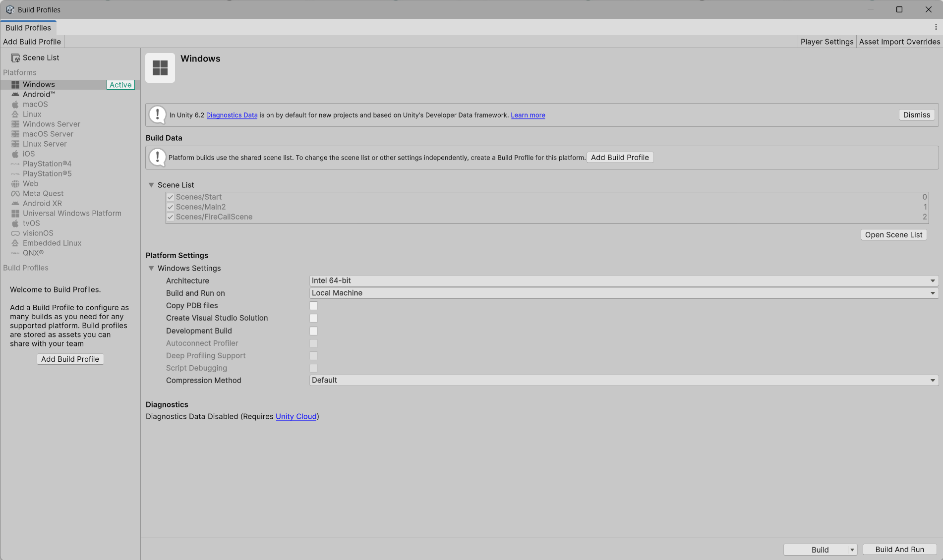943x560 pixels.
Task: Toggle Deep Profiling Support checkbox
Action: (x=314, y=356)
